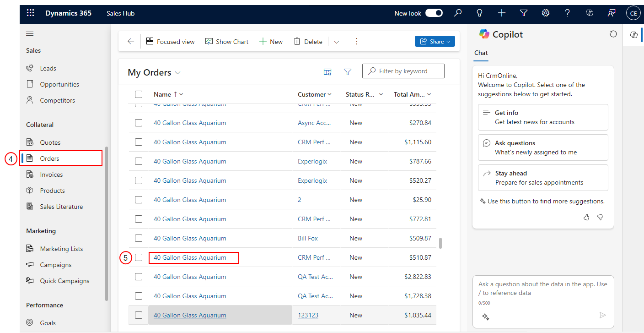
Task: Collapse the site map hamburger menu
Action: pyautogui.click(x=30, y=34)
